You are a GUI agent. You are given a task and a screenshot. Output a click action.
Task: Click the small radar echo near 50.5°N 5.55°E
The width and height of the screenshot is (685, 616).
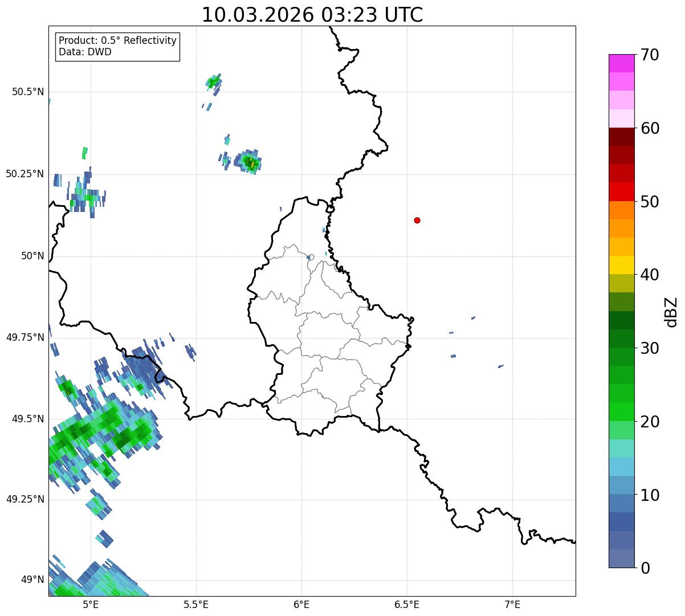[x=214, y=83]
